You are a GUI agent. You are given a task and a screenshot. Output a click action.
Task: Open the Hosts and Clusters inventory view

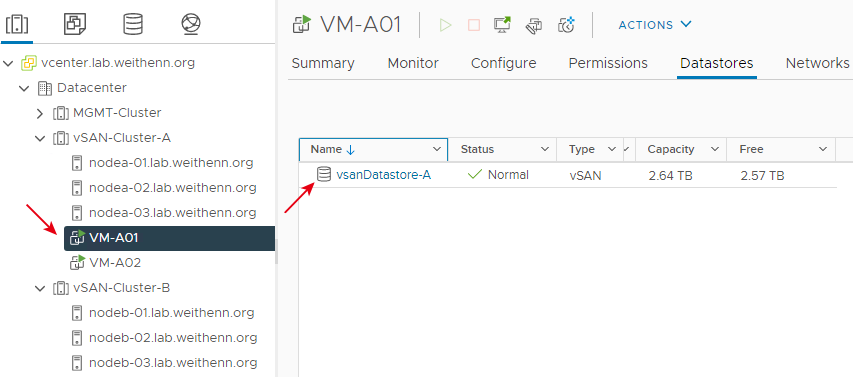point(17,24)
